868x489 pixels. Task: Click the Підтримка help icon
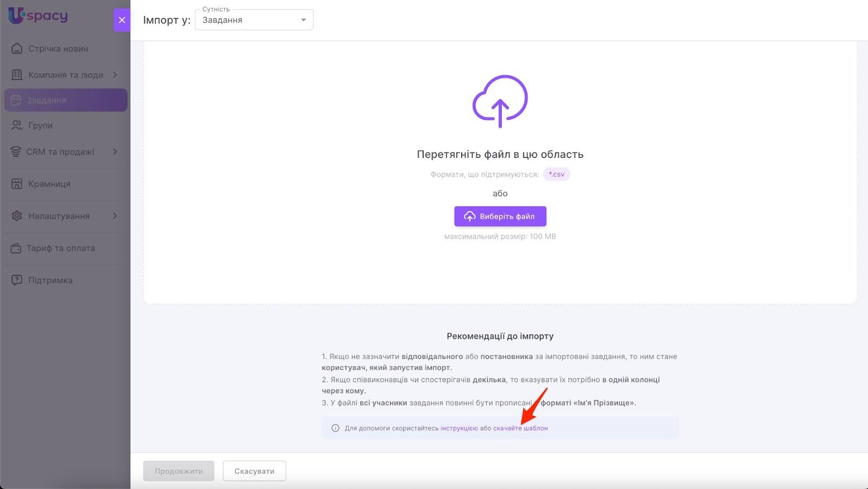17,280
